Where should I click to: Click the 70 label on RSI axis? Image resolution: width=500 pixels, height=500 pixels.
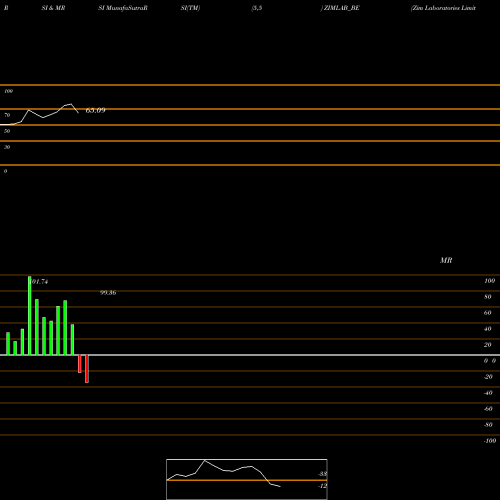[7, 115]
